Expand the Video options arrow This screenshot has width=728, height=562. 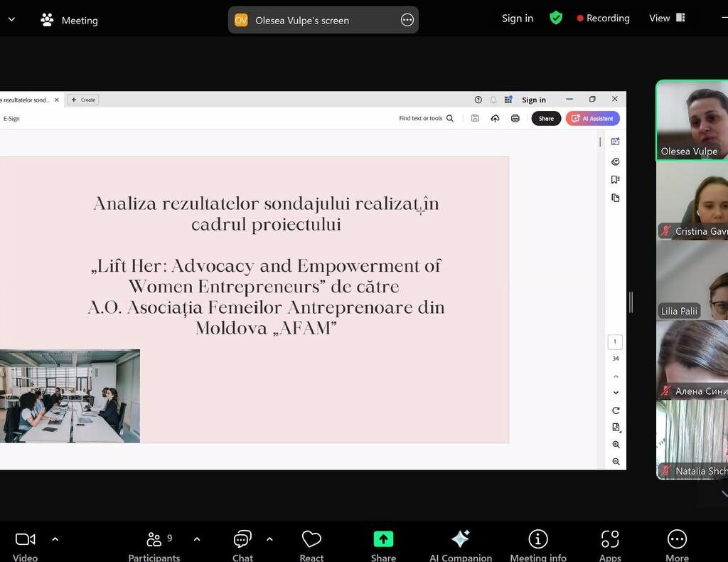click(x=55, y=539)
